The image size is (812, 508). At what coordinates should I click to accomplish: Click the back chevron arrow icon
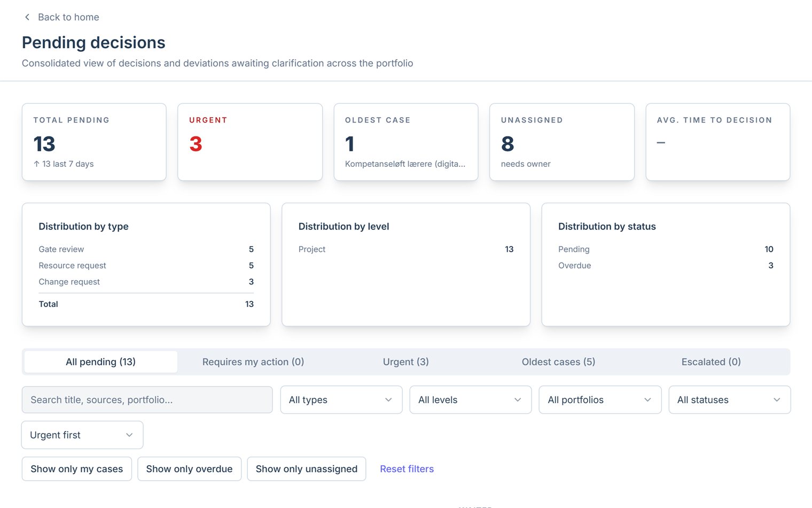tap(27, 17)
